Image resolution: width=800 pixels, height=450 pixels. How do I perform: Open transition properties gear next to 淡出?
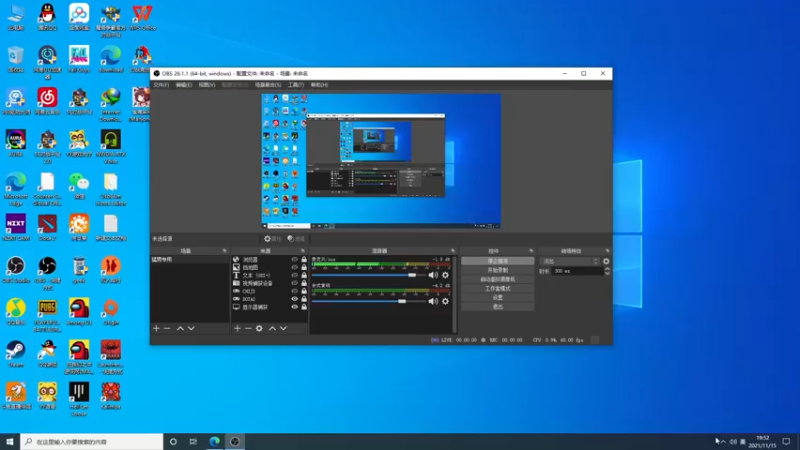pyautogui.click(x=606, y=261)
